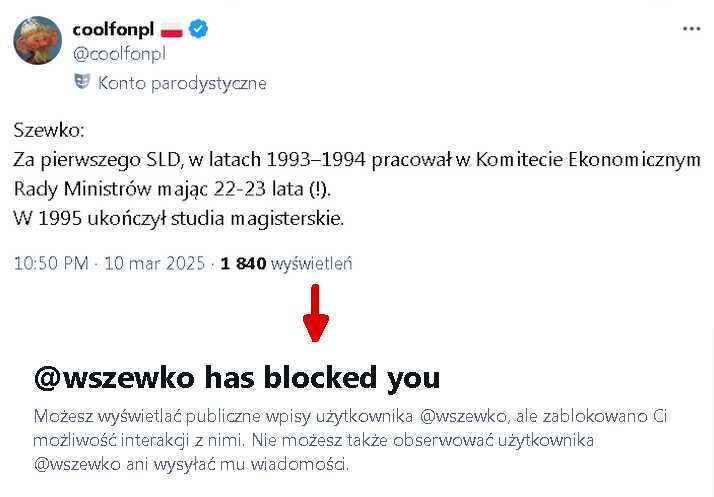Click the 'Rady Ministrów' phrase in the post
The image size is (714, 497).
click(x=82, y=189)
